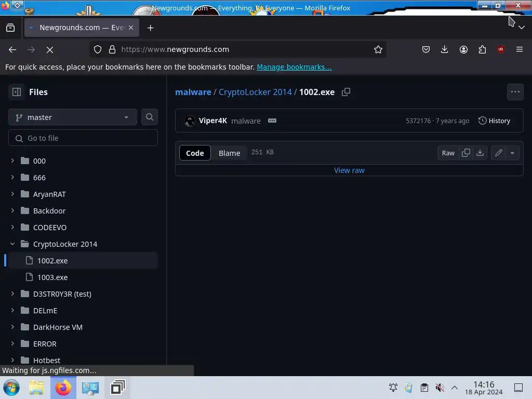Expand the AryanRAT folder
The image size is (532, 399).
click(x=12, y=194)
